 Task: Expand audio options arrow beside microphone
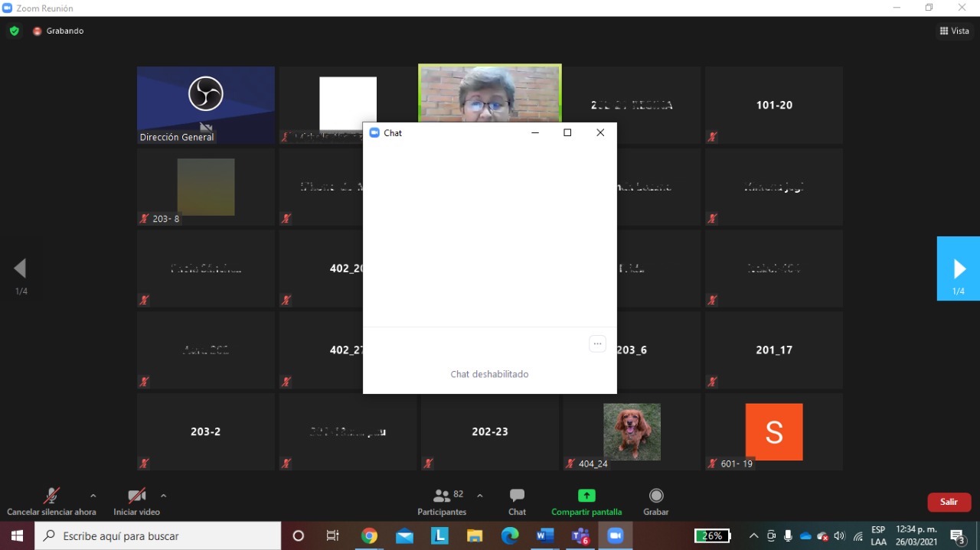(93, 496)
